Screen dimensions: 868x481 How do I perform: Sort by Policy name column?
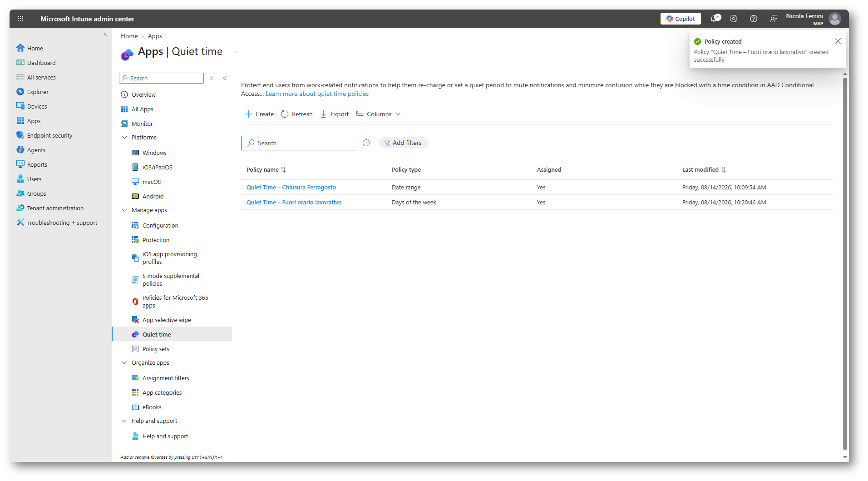pos(266,169)
